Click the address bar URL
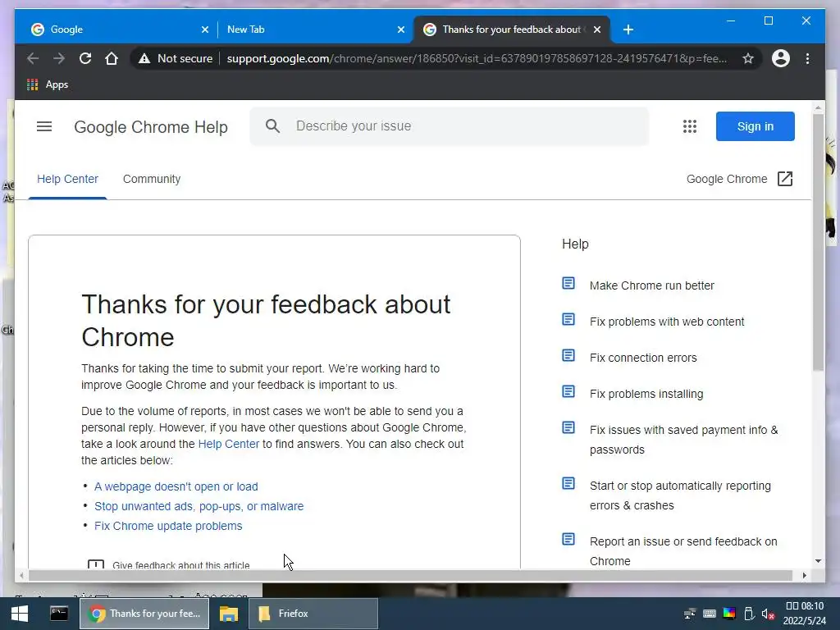Image resolution: width=840 pixels, height=630 pixels. pyautogui.click(x=477, y=58)
